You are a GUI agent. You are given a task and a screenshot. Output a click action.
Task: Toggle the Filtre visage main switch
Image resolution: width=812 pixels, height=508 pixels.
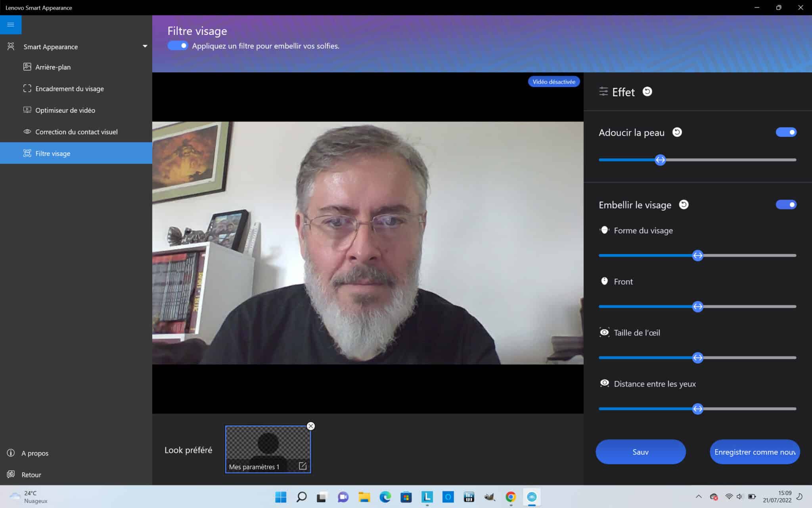[178, 46]
